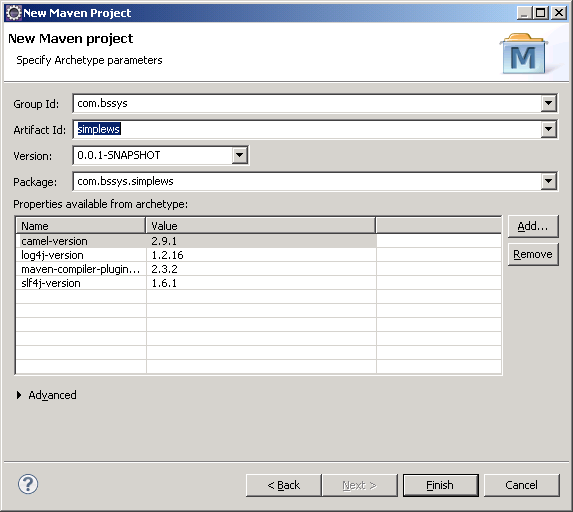Maximize the New Maven Project window
The height and width of the screenshot is (512, 573).
[540, 13]
